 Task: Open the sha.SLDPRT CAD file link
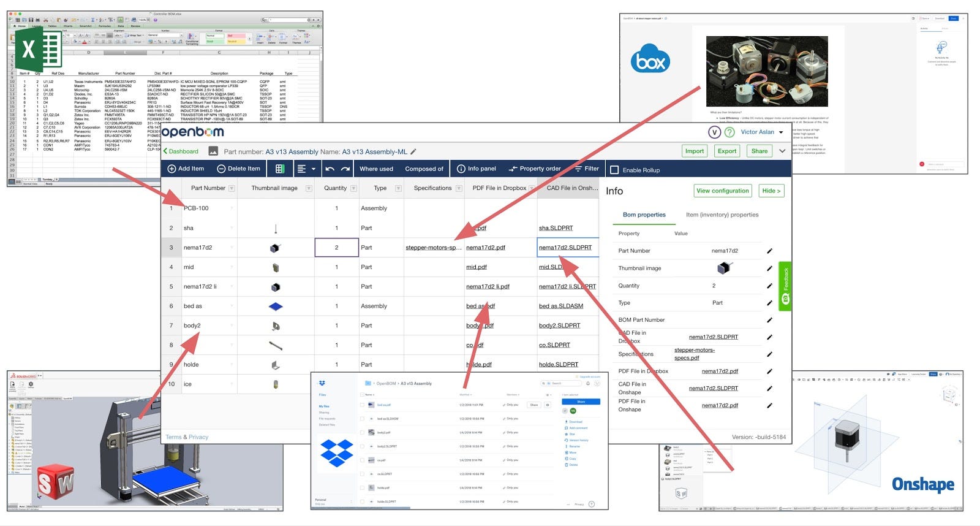tap(556, 228)
